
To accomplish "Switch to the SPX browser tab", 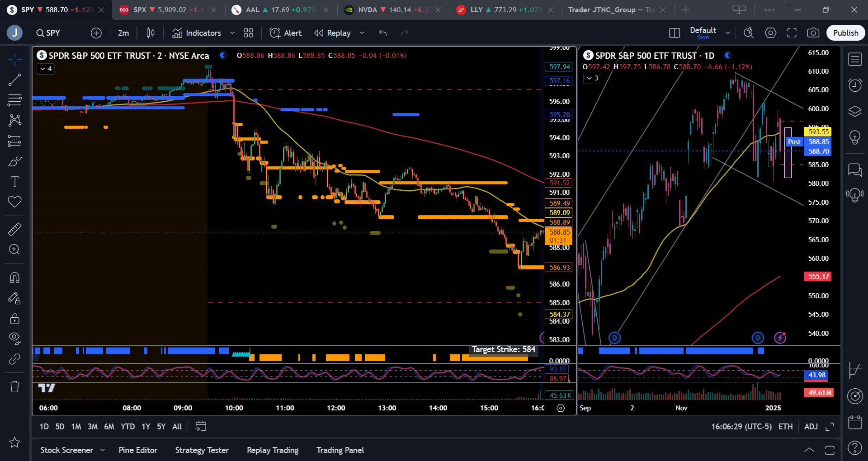I will 168,10.
